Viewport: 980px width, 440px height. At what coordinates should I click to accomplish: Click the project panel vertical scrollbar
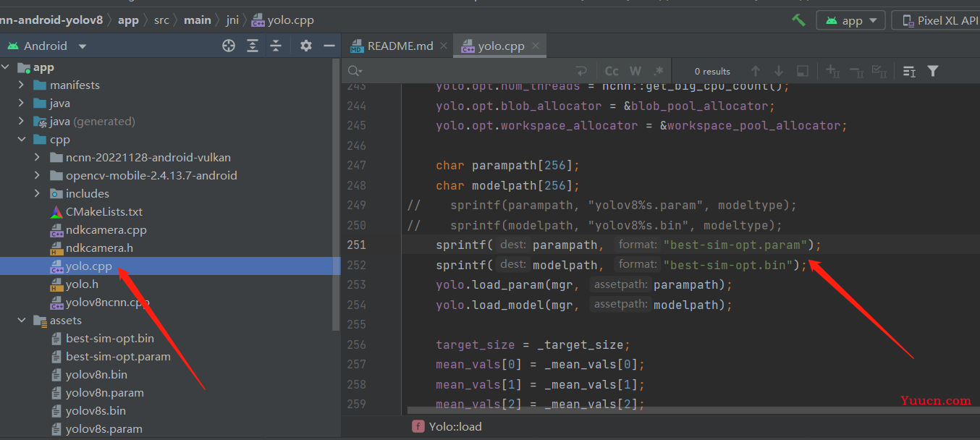[x=336, y=195]
